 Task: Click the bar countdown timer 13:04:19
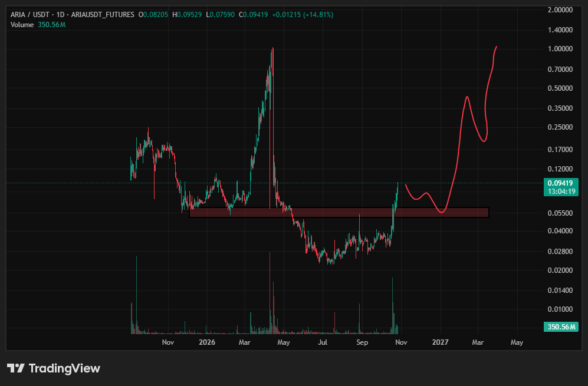pyautogui.click(x=561, y=192)
